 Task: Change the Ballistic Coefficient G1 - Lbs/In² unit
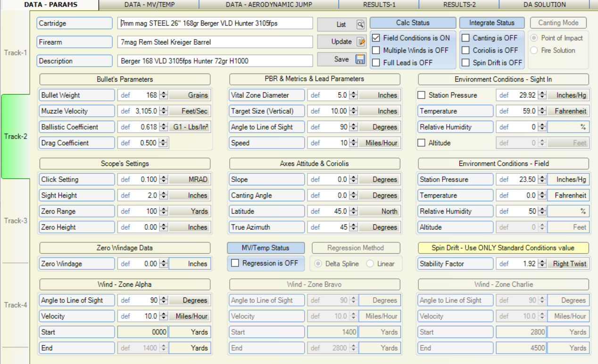190,127
